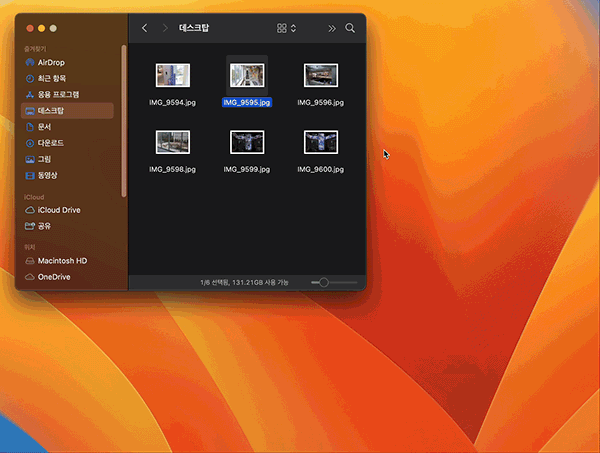The width and height of the screenshot is (600, 453).
Task: Click the 데스크탑 window title
Action: click(x=194, y=28)
